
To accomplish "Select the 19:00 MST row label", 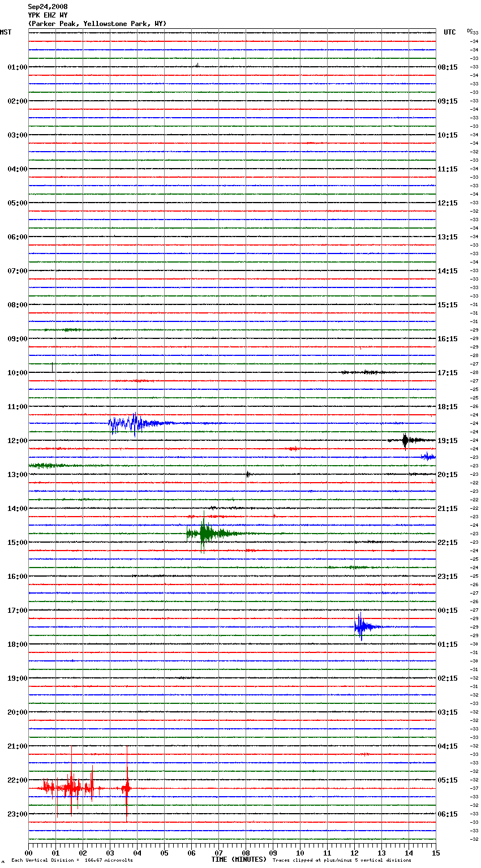I will point(18,678).
